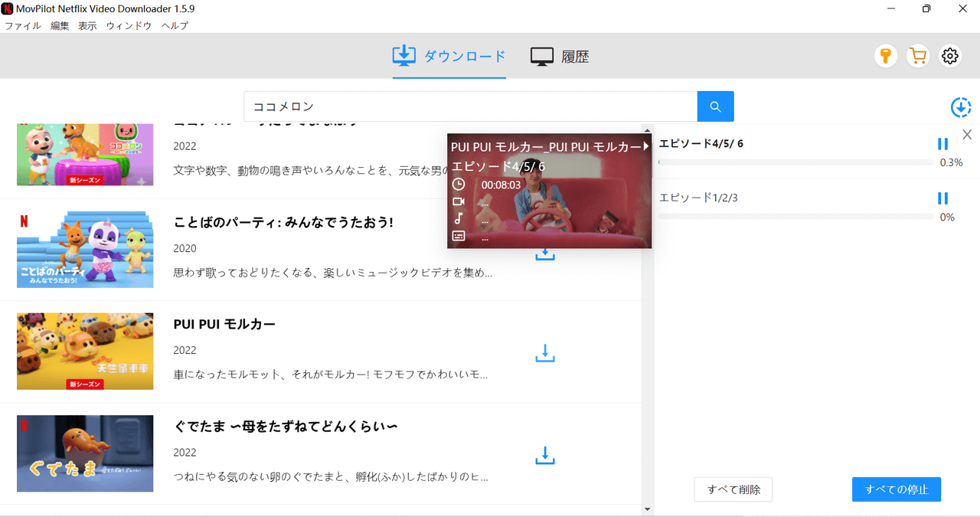Click the すべての停止 button
The image size is (980, 517).
[897, 489]
